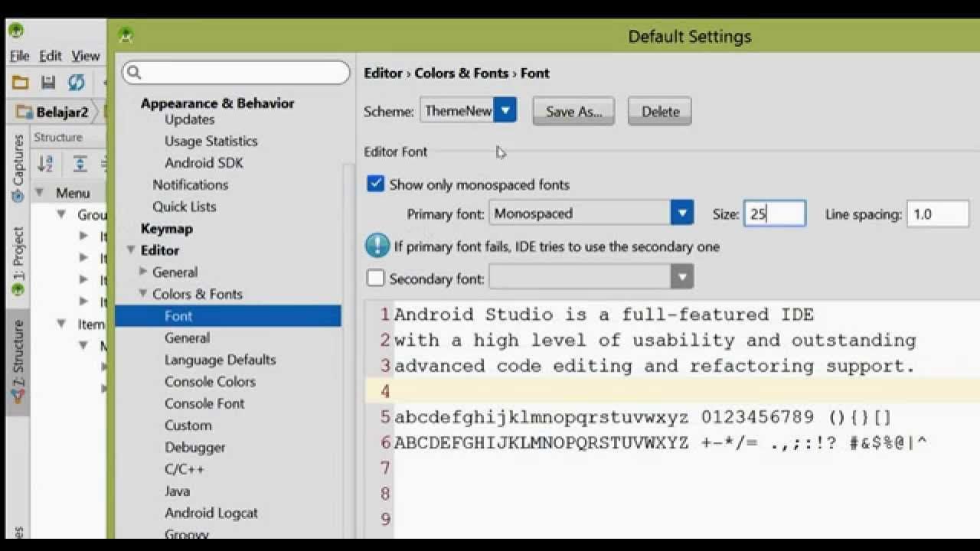The height and width of the screenshot is (551, 980).
Task: Open the Z: Structure side tool window
Action: point(18,361)
